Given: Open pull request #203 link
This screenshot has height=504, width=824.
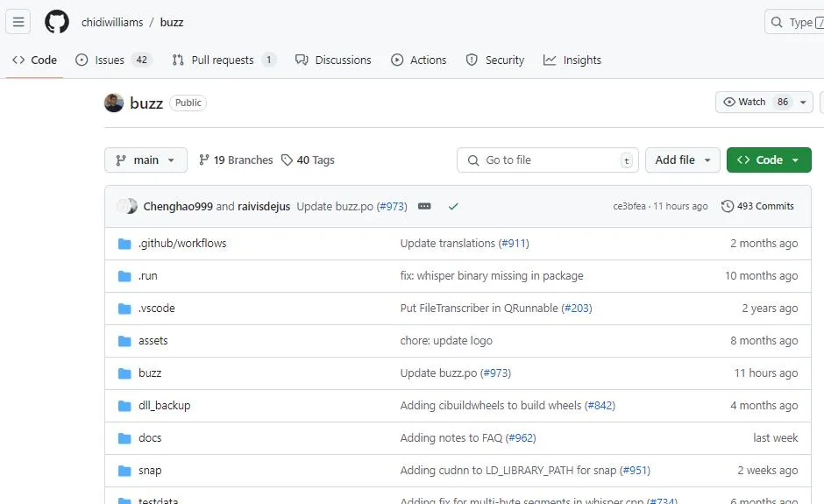Looking at the screenshot, I should coord(577,308).
